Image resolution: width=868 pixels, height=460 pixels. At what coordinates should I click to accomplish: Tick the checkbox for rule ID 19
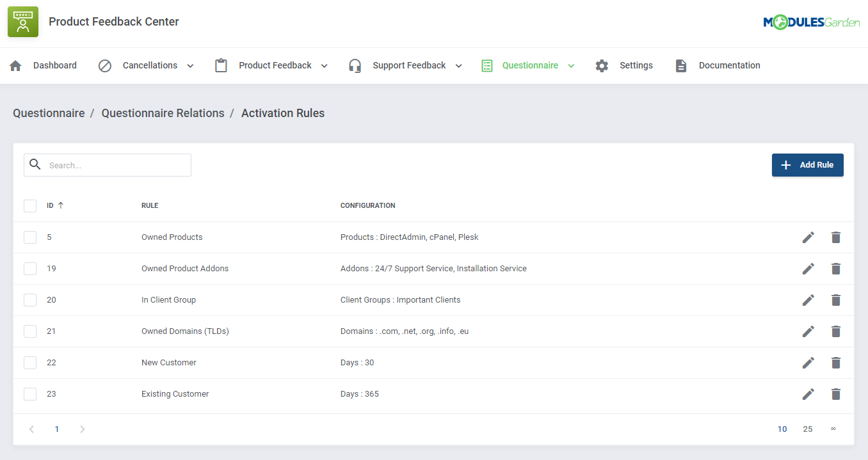tap(30, 268)
